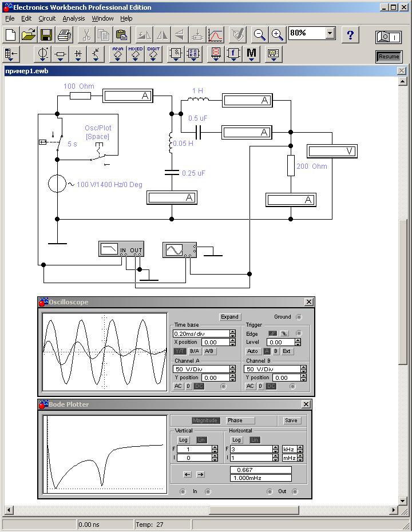412x532 pixels.
Task: Click the workspace vertical scrollbar thumb
Action: click(x=402, y=292)
